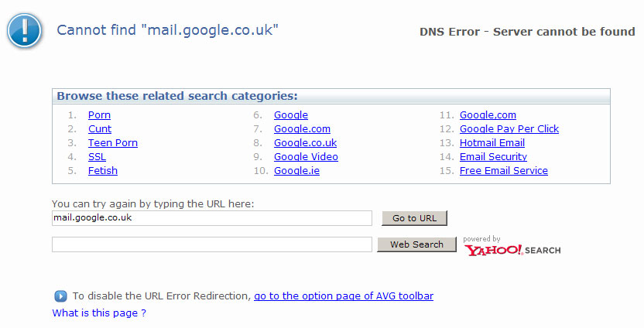Visit the Google.co.uk category link
The width and height of the screenshot is (644, 328).
(305, 143)
